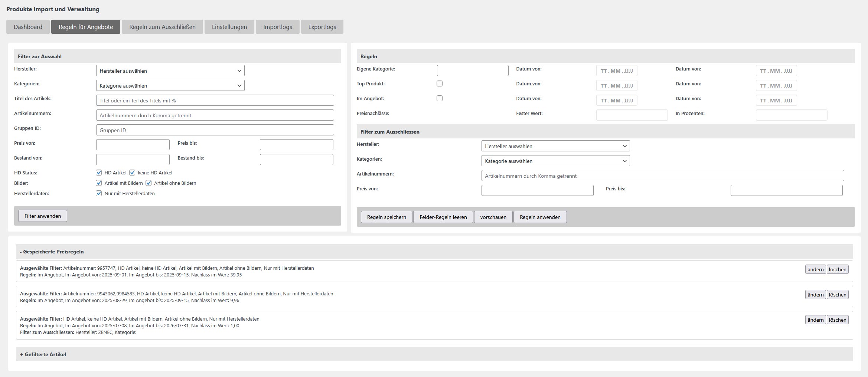Open the Importlogs tab

coord(277,27)
